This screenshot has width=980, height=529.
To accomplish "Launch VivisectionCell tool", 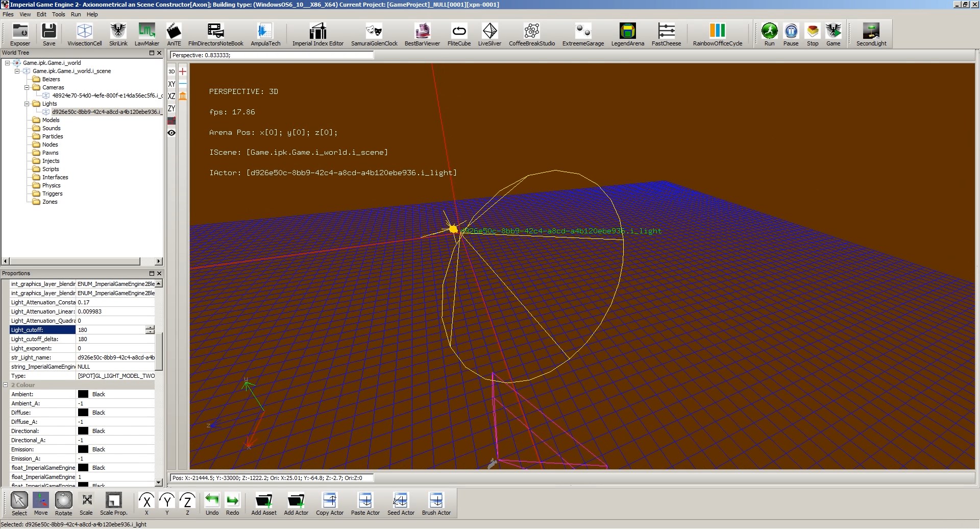I will coord(85,35).
